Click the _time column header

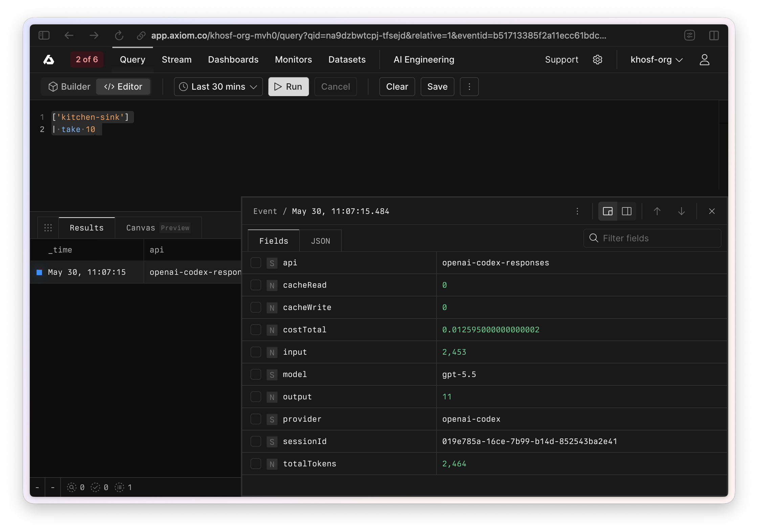87,250
